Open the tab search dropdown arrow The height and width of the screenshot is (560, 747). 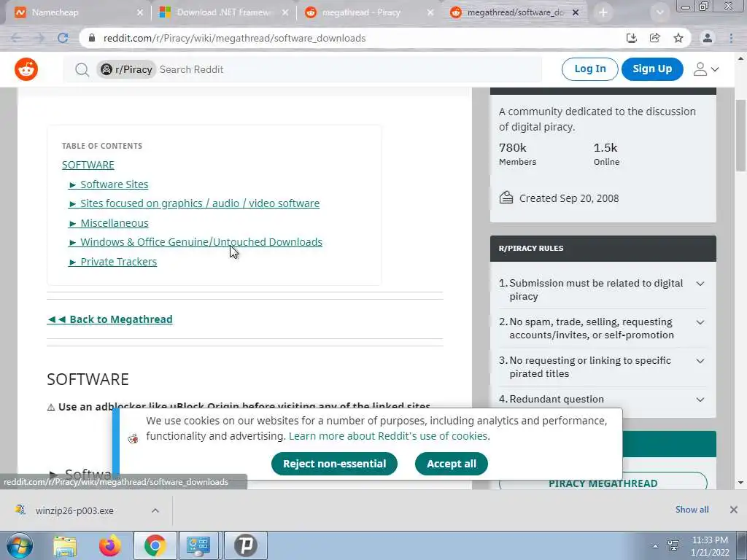tap(659, 12)
